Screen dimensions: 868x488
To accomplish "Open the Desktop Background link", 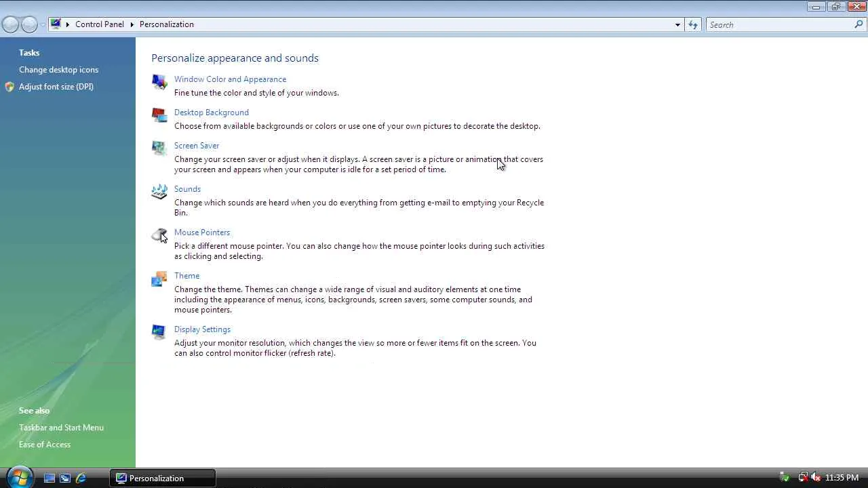I will pyautogui.click(x=212, y=113).
